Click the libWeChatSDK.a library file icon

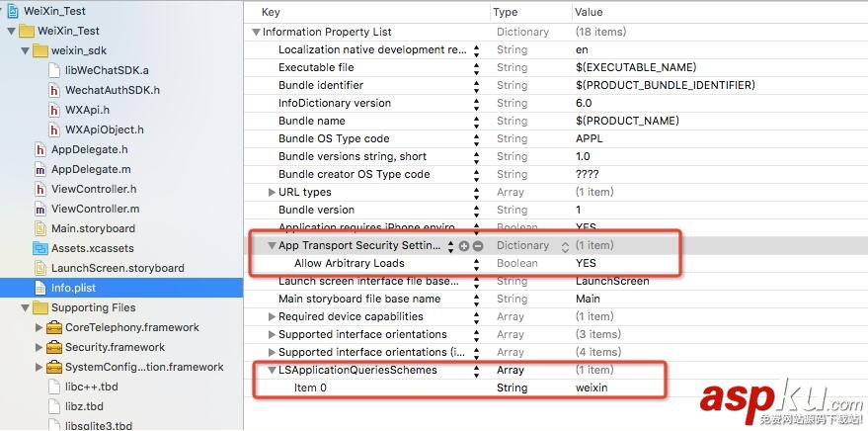(x=55, y=70)
